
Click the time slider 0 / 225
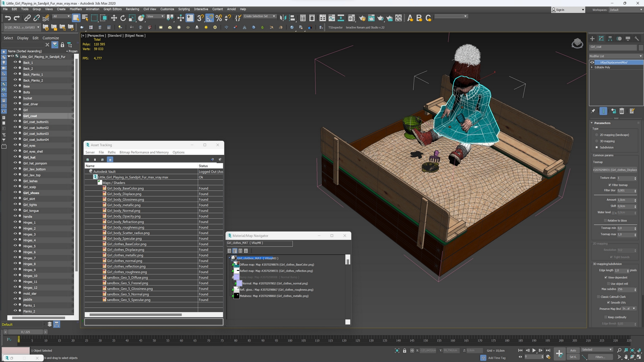(x=25, y=332)
